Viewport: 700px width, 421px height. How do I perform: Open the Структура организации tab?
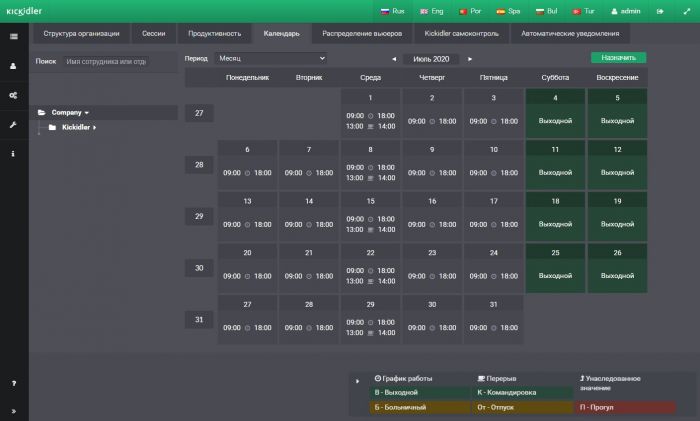coord(81,33)
